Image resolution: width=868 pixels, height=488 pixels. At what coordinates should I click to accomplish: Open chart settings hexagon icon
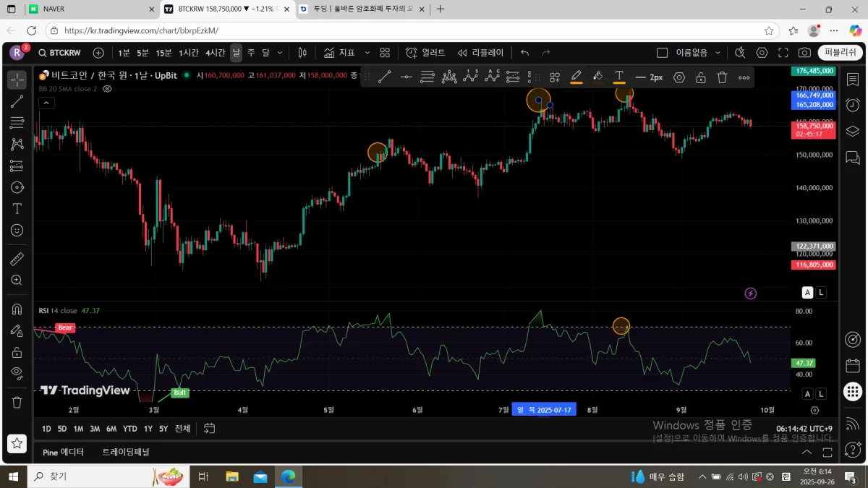[762, 53]
